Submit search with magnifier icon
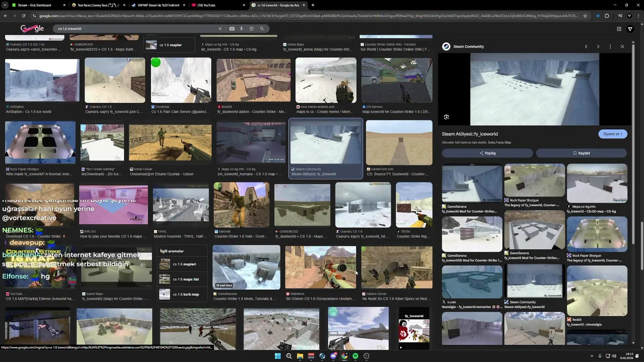644x362 pixels. [262, 29]
